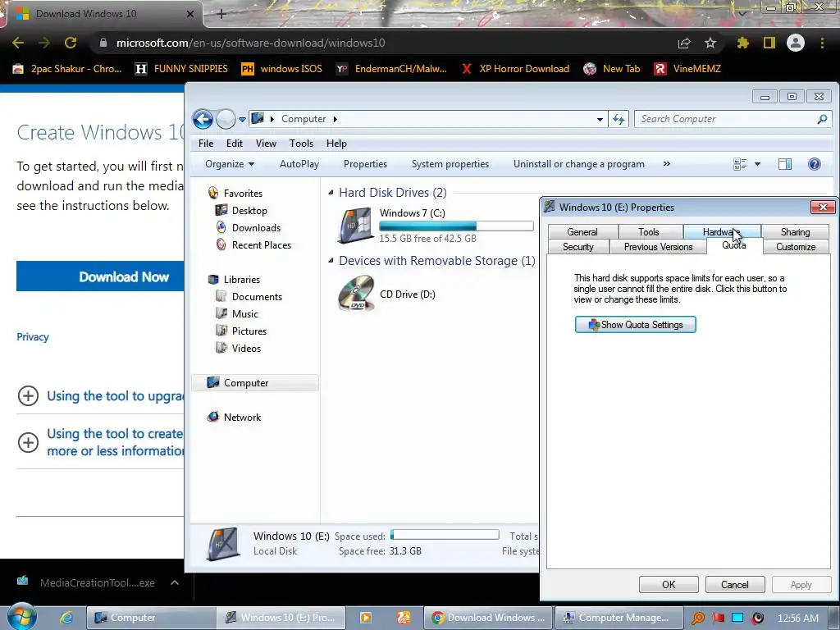This screenshot has height=630, width=840.
Task: Open the Edit menu
Action: [234, 144]
